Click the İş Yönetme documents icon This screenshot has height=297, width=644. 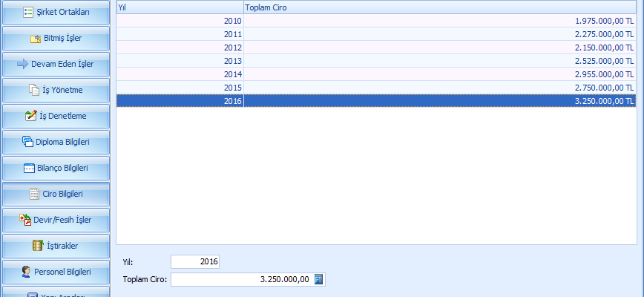point(33,90)
